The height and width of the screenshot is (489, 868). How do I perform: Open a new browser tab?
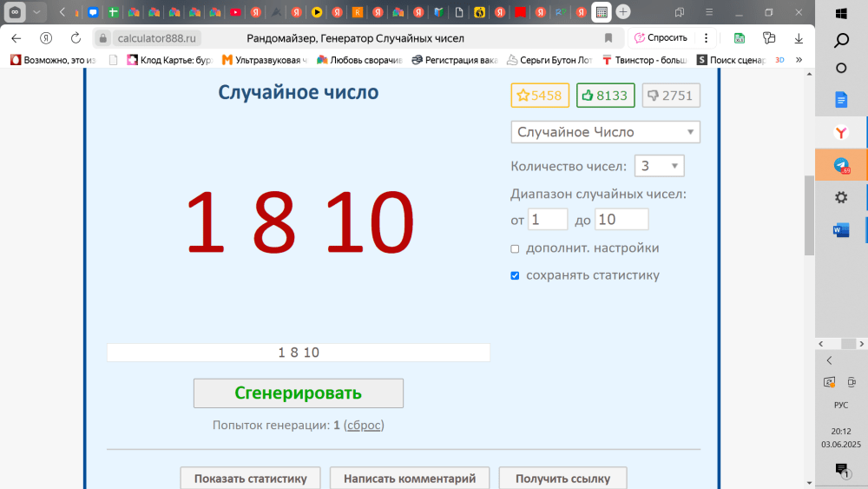pyautogui.click(x=623, y=12)
